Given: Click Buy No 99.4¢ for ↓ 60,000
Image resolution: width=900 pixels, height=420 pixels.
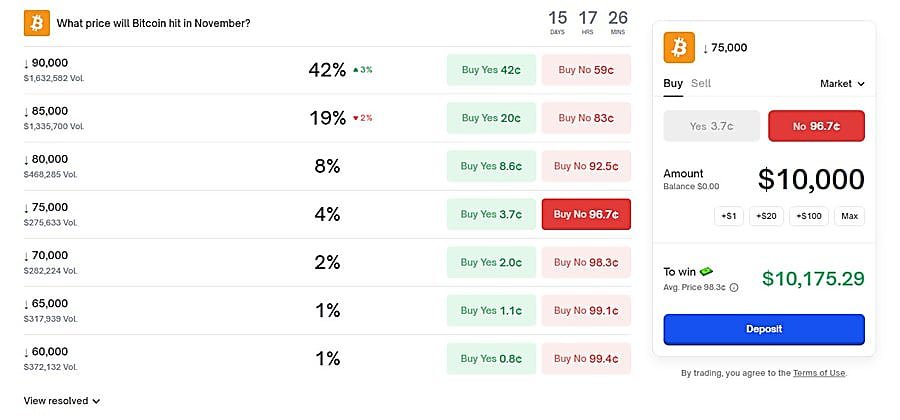Looking at the screenshot, I should tap(586, 358).
